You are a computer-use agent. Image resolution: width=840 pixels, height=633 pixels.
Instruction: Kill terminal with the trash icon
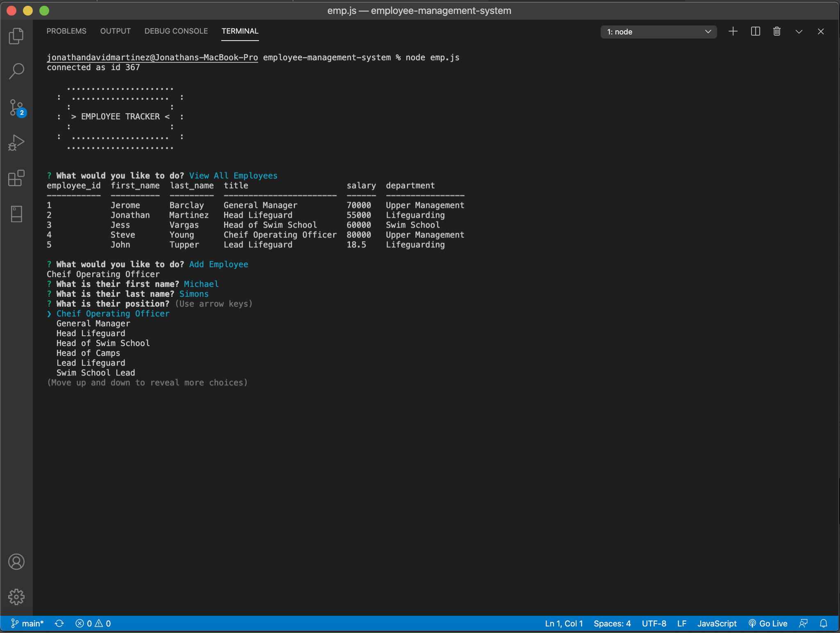pos(777,32)
